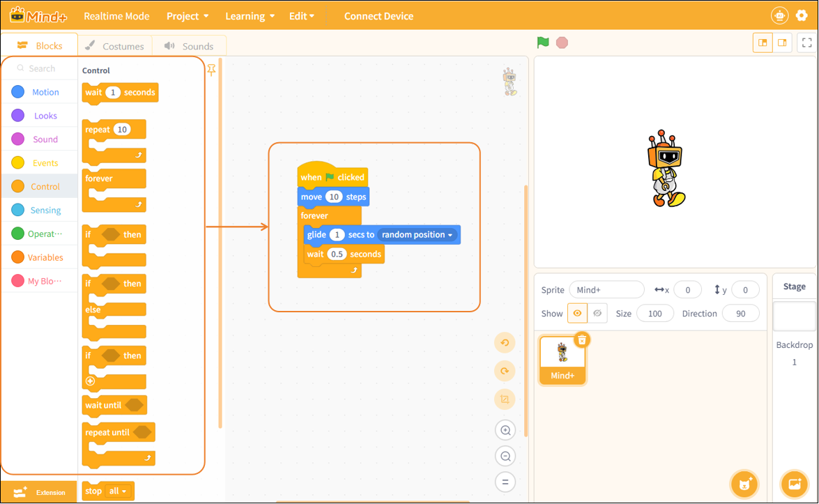Hide the sprite with crossed-eye icon
Viewport: 819px width, 504px height.
[x=597, y=314]
